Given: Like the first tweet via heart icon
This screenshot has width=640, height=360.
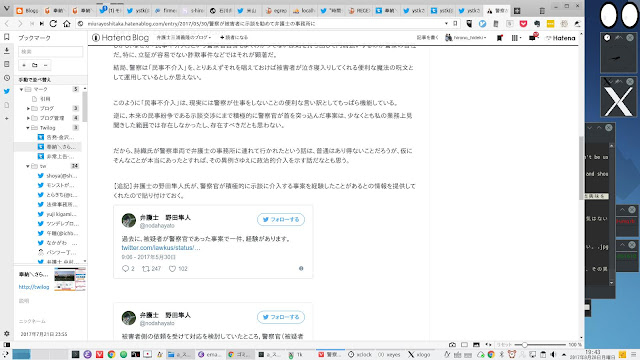Looking at the screenshot, I should click(172, 269).
